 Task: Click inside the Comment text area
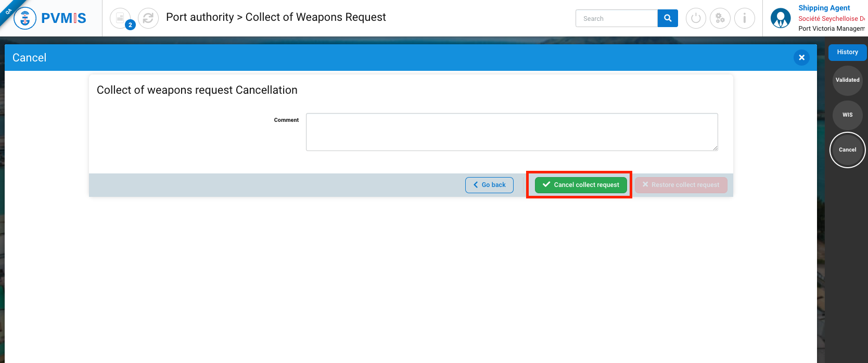coord(512,132)
